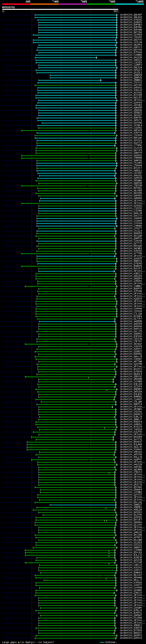The width and height of the screenshot is (146, 644).
Task: Select the UniRef100_Q1GNH1 label
Action: click(131, 590)
